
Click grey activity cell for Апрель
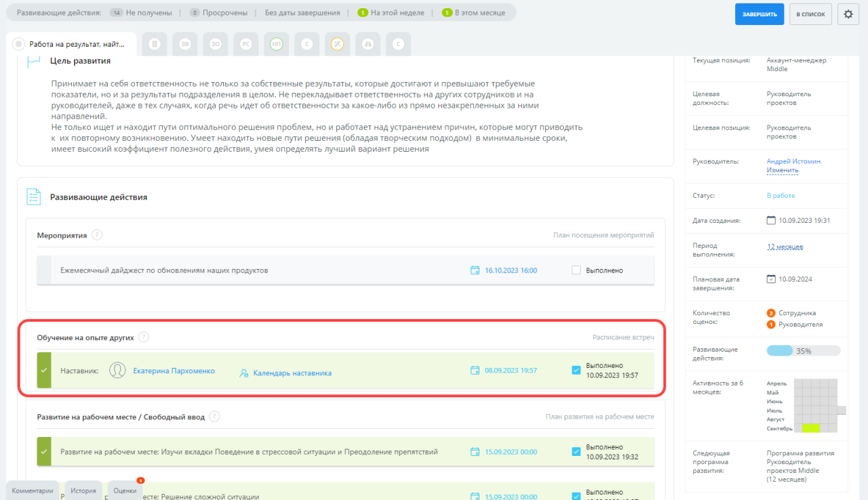click(x=815, y=383)
